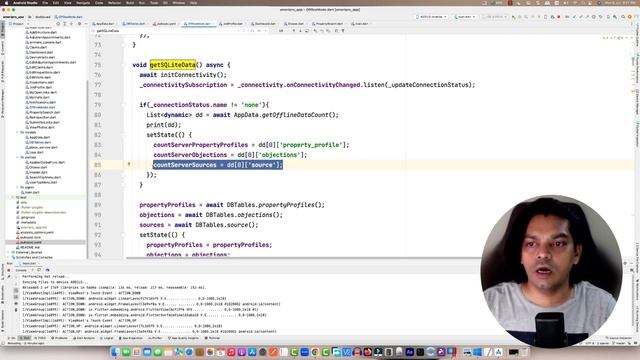Expand Scratches and Consoles node

pos(8,257)
